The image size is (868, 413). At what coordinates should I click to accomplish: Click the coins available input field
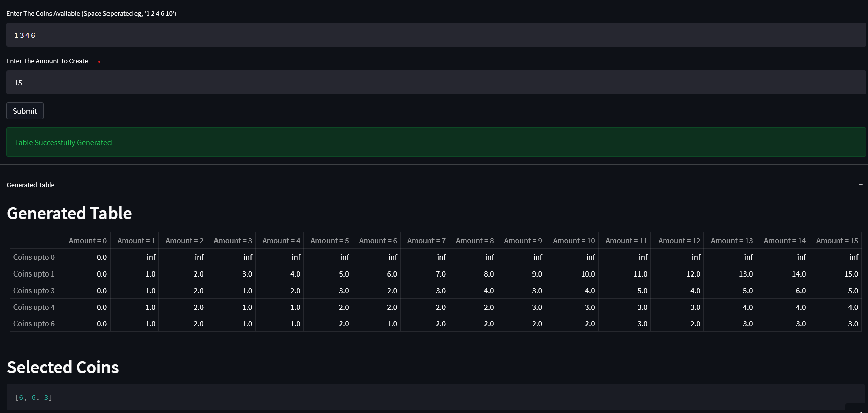pos(436,35)
